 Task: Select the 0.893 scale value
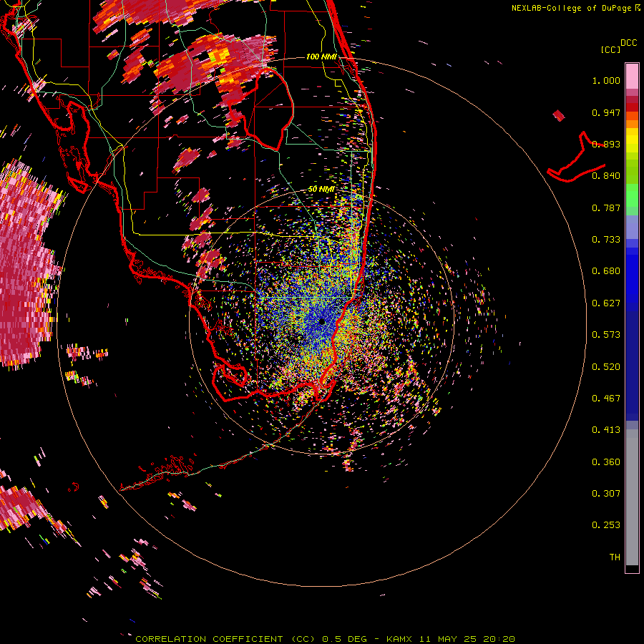point(606,144)
